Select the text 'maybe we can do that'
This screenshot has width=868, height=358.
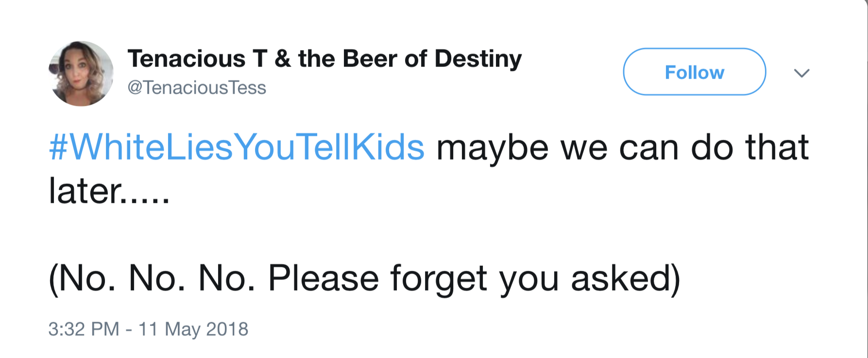(623, 147)
